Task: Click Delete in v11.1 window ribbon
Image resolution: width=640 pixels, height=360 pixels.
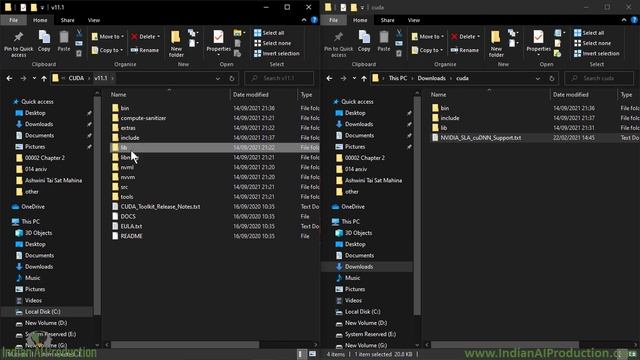Action: (x=146, y=37)
